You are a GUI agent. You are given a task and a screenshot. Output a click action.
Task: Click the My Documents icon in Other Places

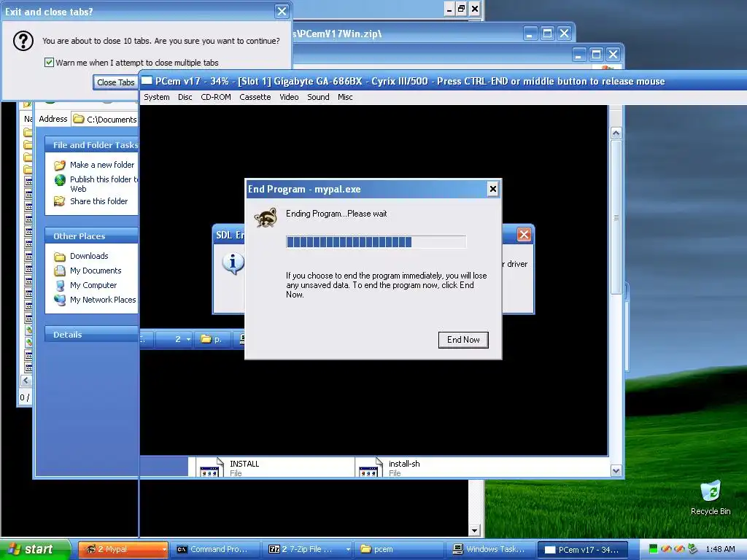(60, 271)
